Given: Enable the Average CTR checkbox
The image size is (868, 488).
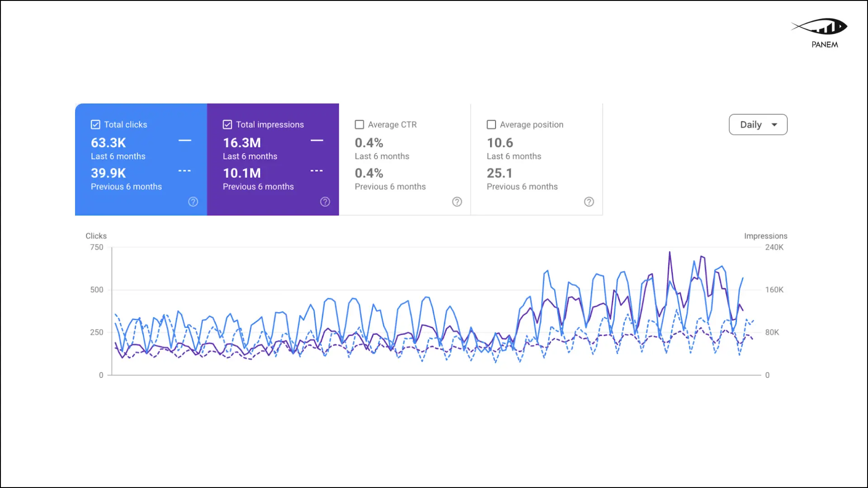Looking at the screenshot, I should pos(359,125).
